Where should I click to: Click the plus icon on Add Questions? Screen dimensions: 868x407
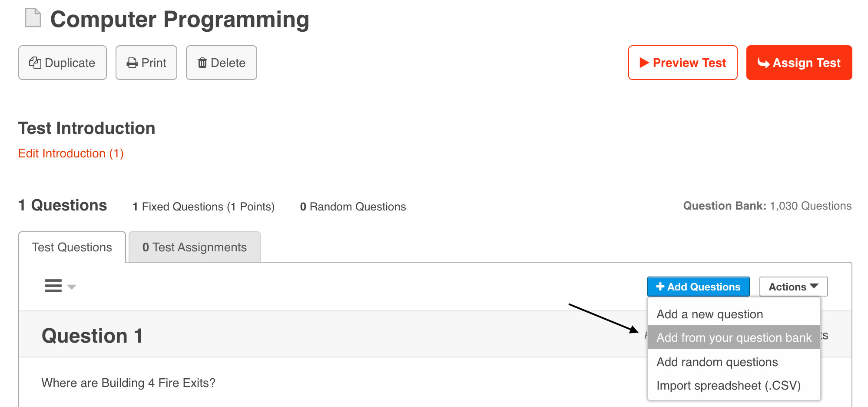click(660, 287)
